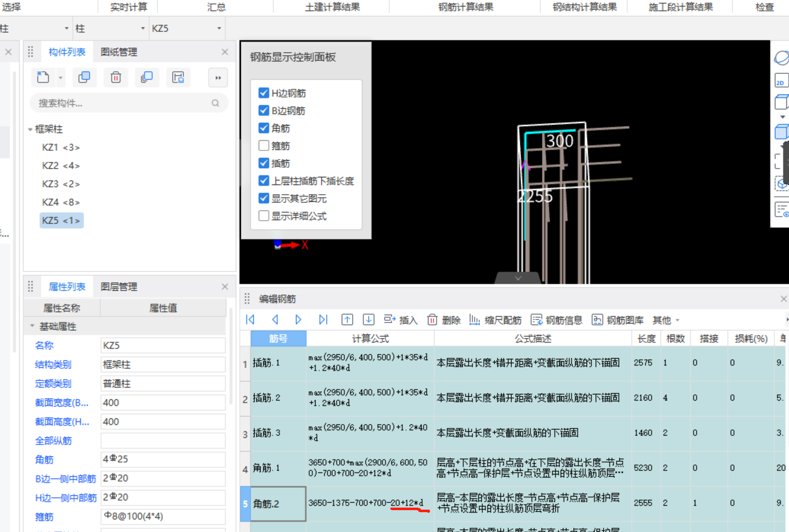
Task: Toggle H边钢筋 checkbox
Action: coord(263,93)
